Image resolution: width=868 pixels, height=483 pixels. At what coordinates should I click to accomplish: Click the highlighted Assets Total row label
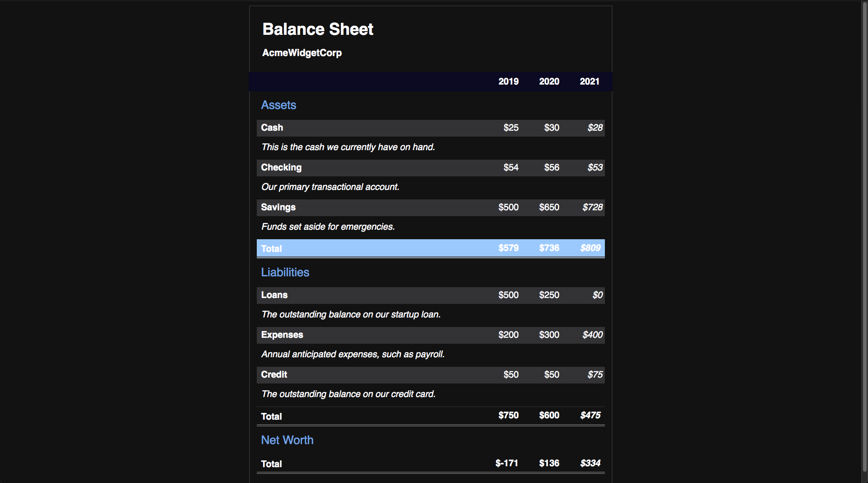coord(271,249)
